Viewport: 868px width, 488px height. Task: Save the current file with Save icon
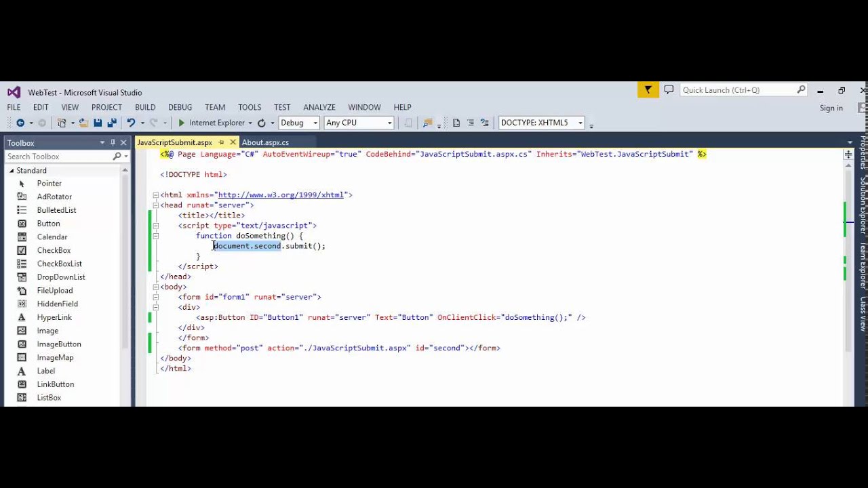(x=98, y=123)
